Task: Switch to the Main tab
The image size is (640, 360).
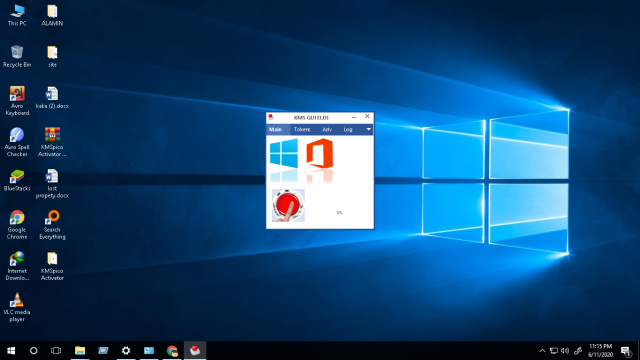Action: point(276,129)
